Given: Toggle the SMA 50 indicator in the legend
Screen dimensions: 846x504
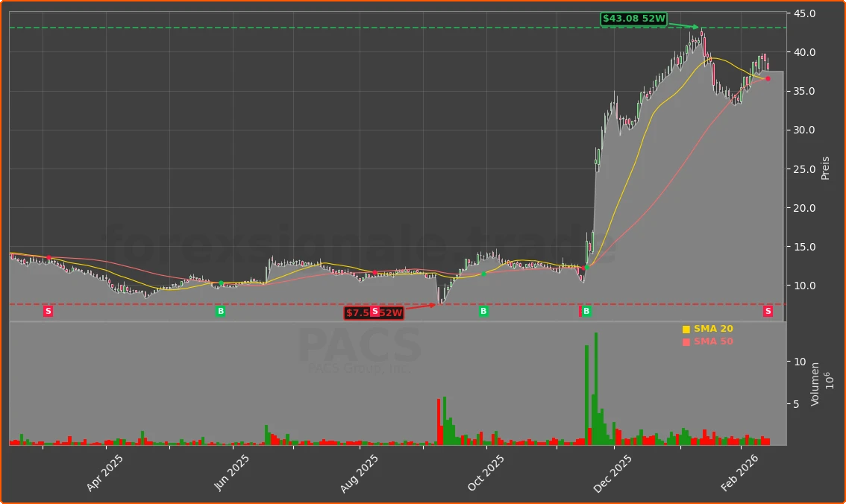Looking at the screenshot, I should click(x=709, y=341).
